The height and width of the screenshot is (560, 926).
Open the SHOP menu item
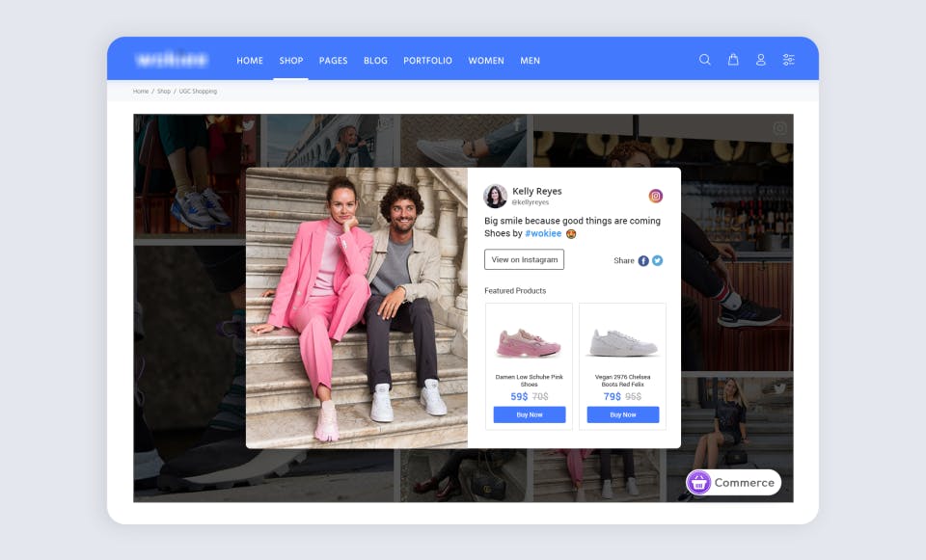[x=291, y=61]
